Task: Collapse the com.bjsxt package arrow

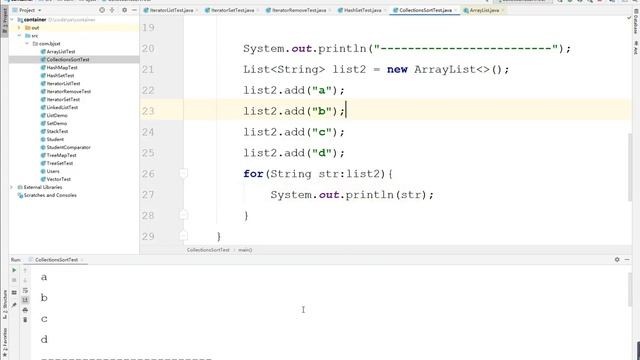Action: 27,44
